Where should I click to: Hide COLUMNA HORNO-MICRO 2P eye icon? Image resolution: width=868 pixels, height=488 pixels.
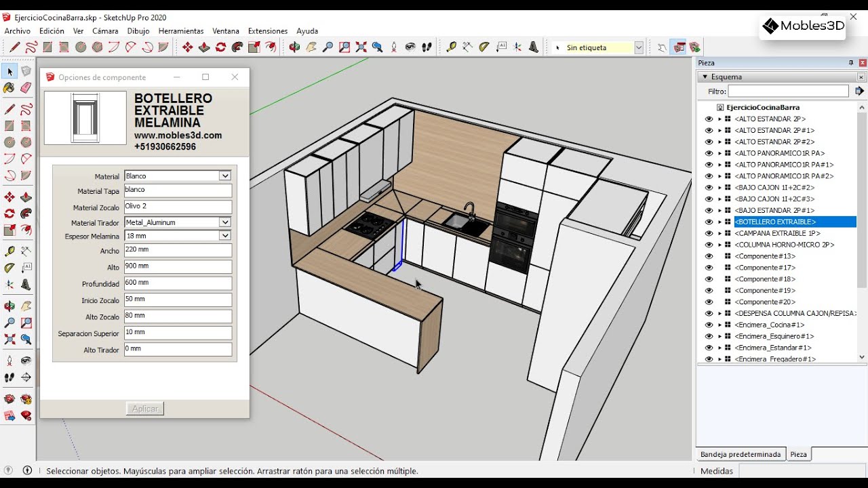pyautogui.click(x=709, y=245)
